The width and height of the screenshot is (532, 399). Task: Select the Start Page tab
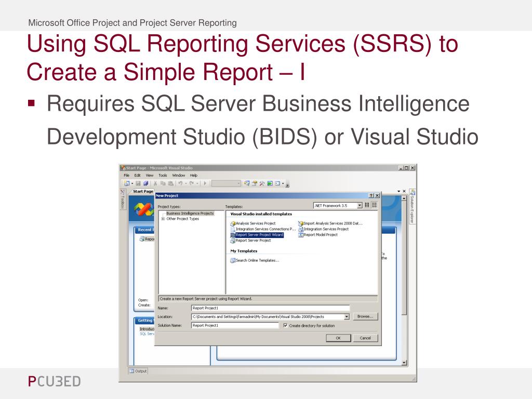(142, 191)
